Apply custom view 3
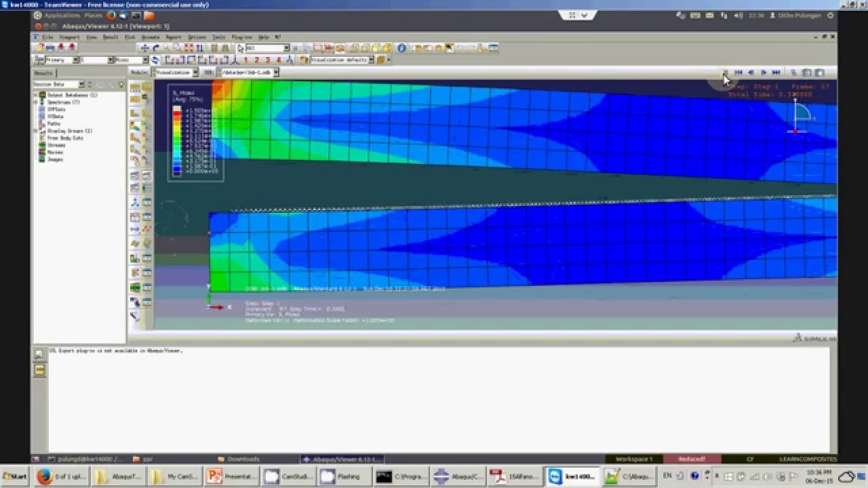Screen dimensions: 868x488 pos(267,60)
